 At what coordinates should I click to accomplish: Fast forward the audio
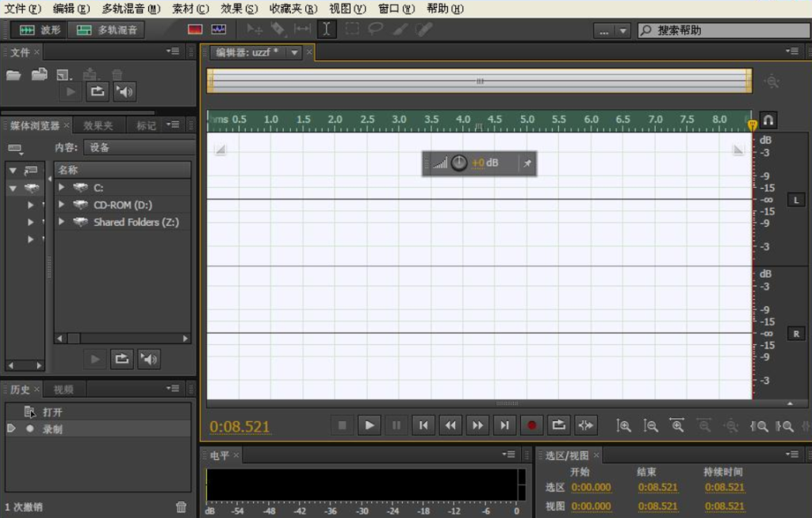(x=477, y=425)
